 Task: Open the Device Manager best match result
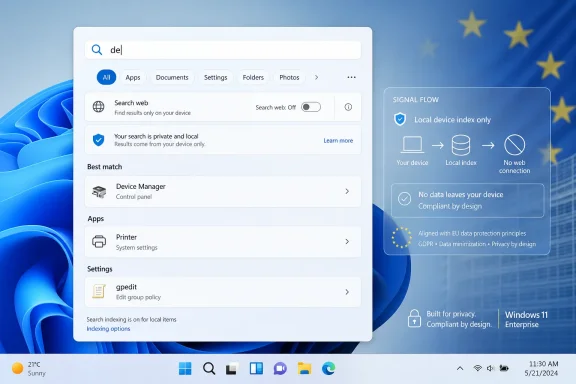click(223, 191)
